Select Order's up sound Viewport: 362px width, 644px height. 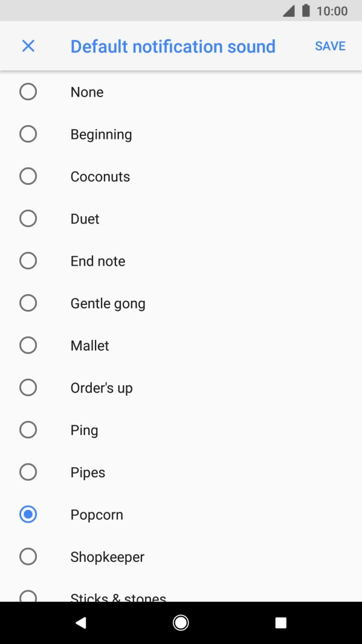(x=28, y=387)
